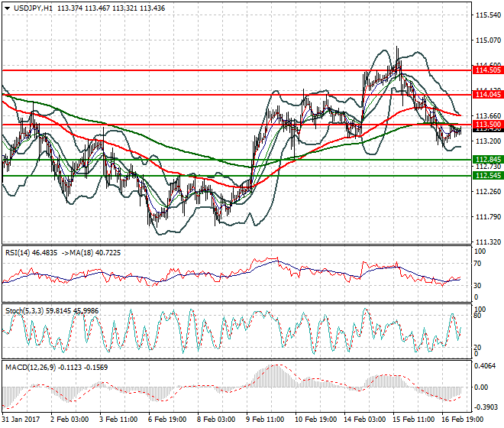
Task: Click the 31 Jan 2017 date label
Action: tap(21, 420)
